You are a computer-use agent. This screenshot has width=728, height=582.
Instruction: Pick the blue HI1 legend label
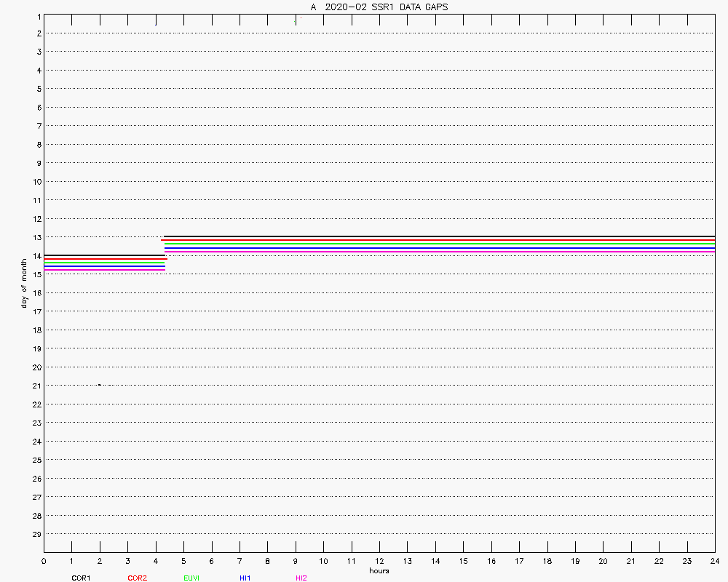coord(245,578)
